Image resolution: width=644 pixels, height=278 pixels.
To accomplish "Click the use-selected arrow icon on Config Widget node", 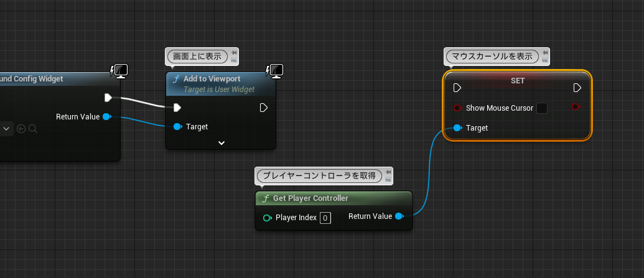I will click(21, 129).
